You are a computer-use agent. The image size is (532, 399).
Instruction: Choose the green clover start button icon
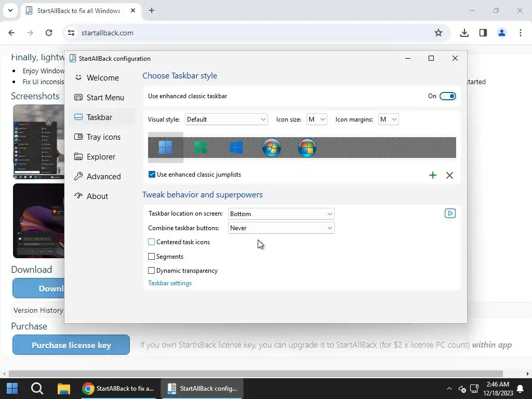point(201,148)
